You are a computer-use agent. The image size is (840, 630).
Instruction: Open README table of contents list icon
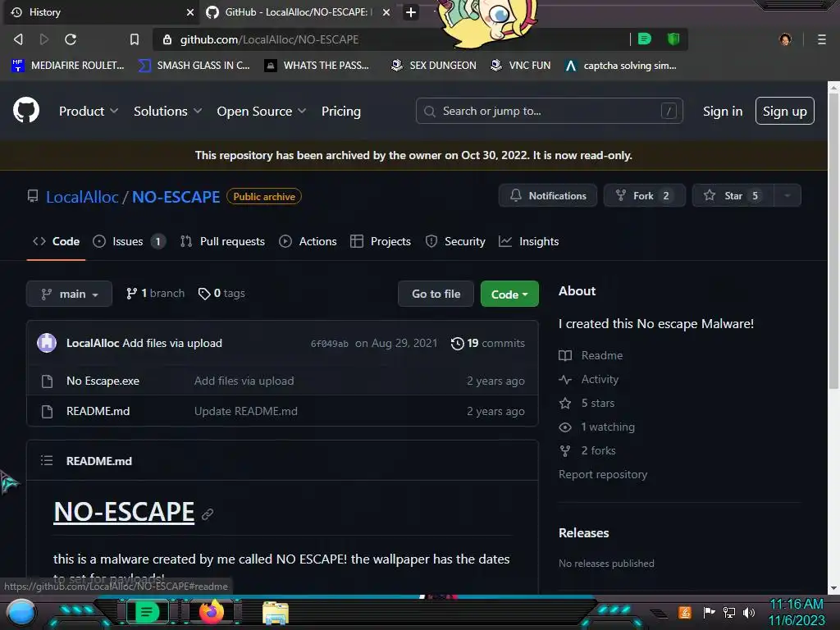47,460
